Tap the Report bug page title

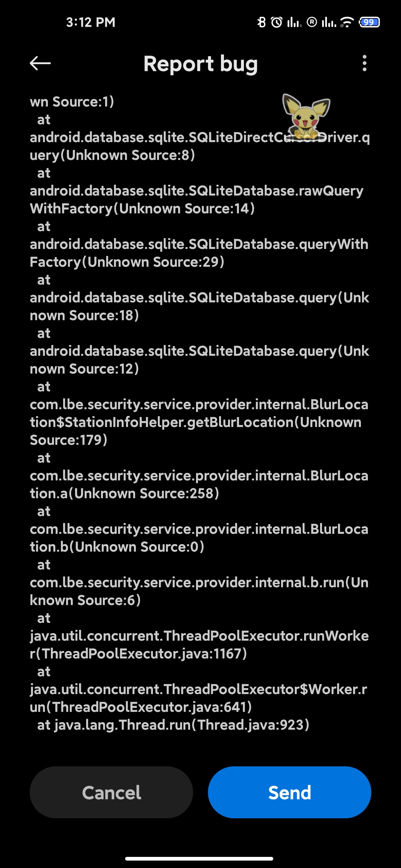[200, 64]
